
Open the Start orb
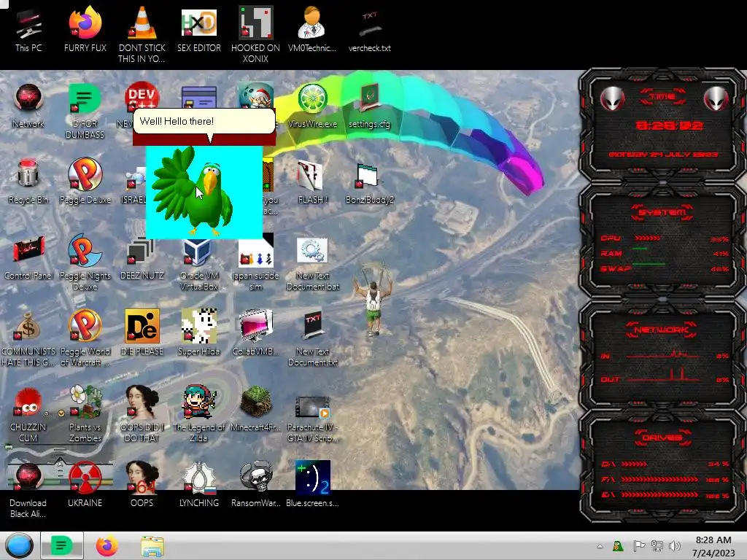[20, 545]
